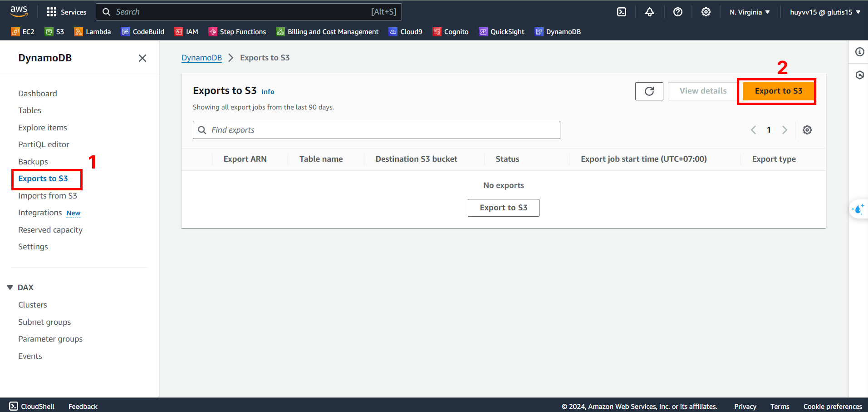Open the Services grid menu
Image resolution: width=868 pixels, height=412 pixels.
pyautogui.click(x=66, y=12)
